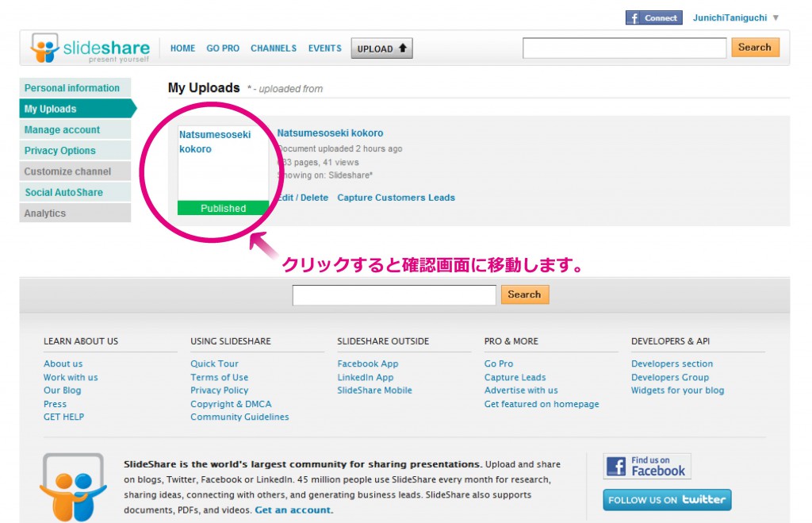
Task: Open the Go Pro footer link
Action: (x=499, y=363)
